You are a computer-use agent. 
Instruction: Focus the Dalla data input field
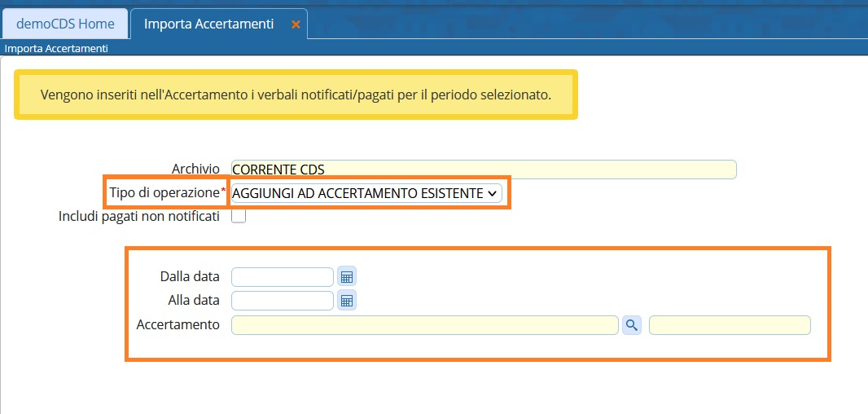(283, 277)
